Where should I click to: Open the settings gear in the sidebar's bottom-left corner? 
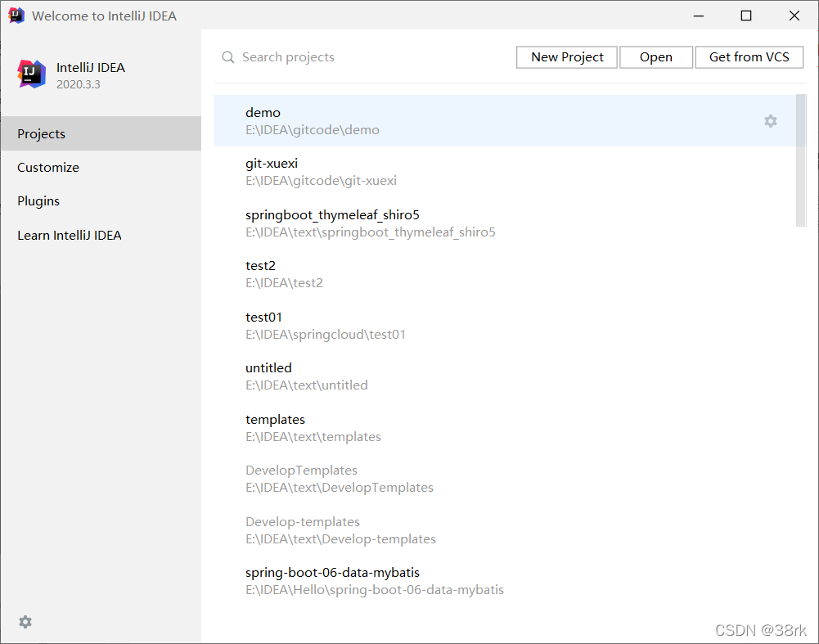coord(25,622)
